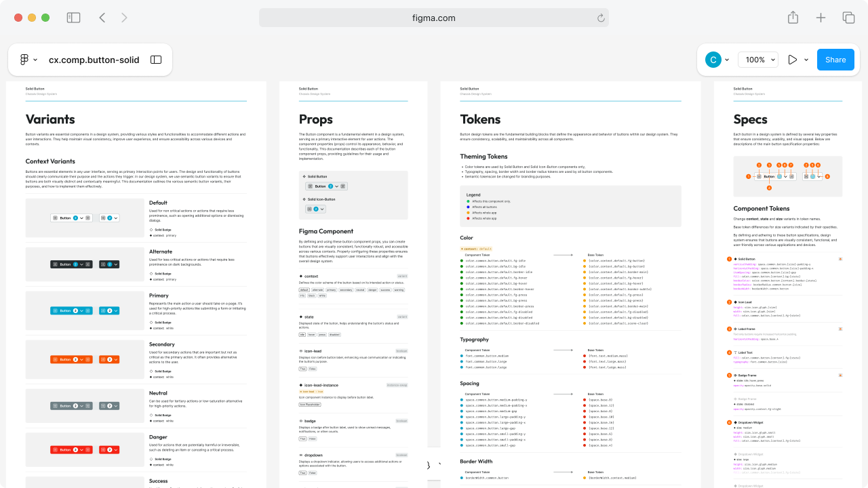Toggle the Figma layers sidebar panel icon

[156, 60]
